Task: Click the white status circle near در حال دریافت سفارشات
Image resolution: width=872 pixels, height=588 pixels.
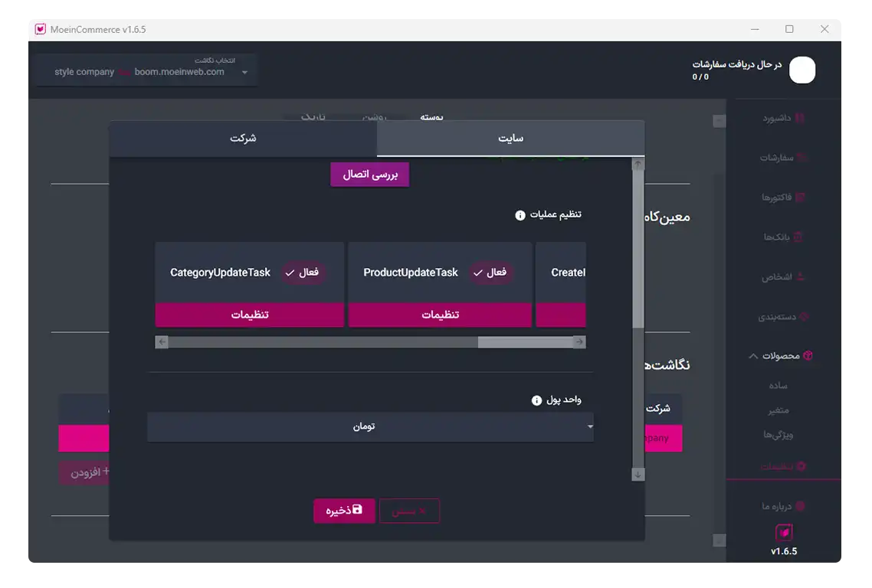Action: tap(802, 70)
